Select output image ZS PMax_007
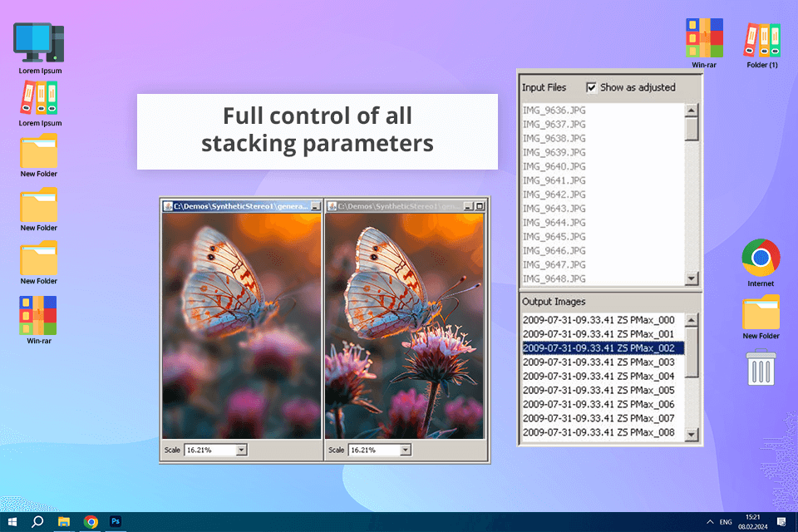 603,418
